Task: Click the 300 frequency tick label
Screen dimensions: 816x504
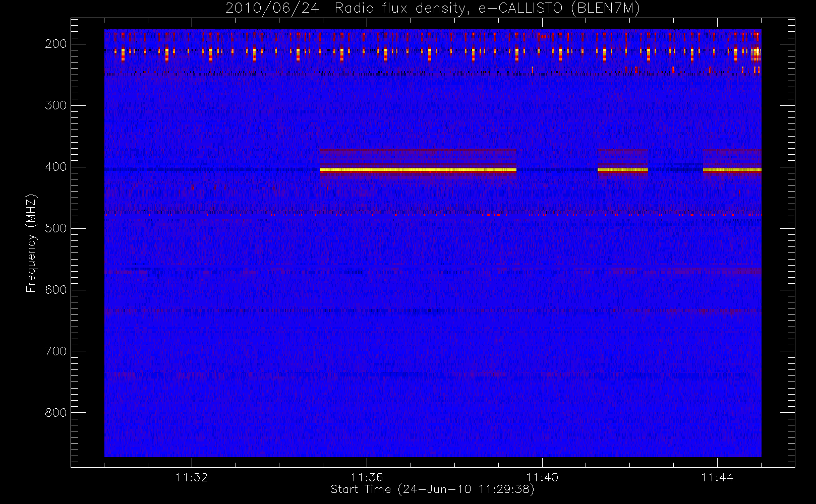Action: 56,105
